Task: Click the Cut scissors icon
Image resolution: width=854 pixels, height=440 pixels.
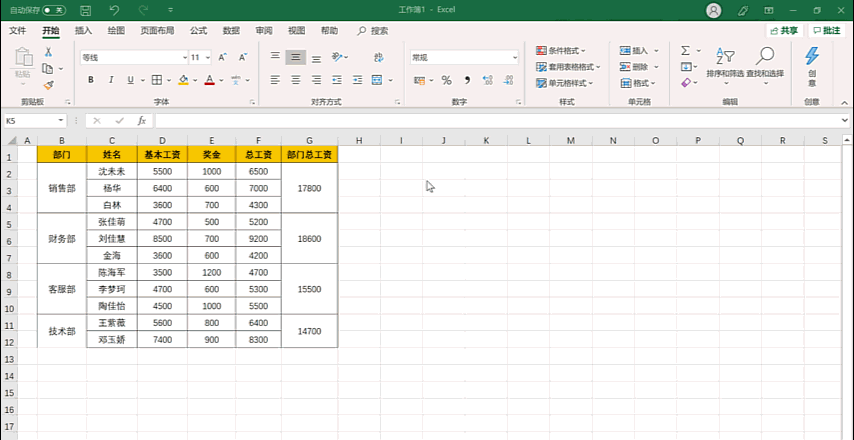Action: pos(47,51)
